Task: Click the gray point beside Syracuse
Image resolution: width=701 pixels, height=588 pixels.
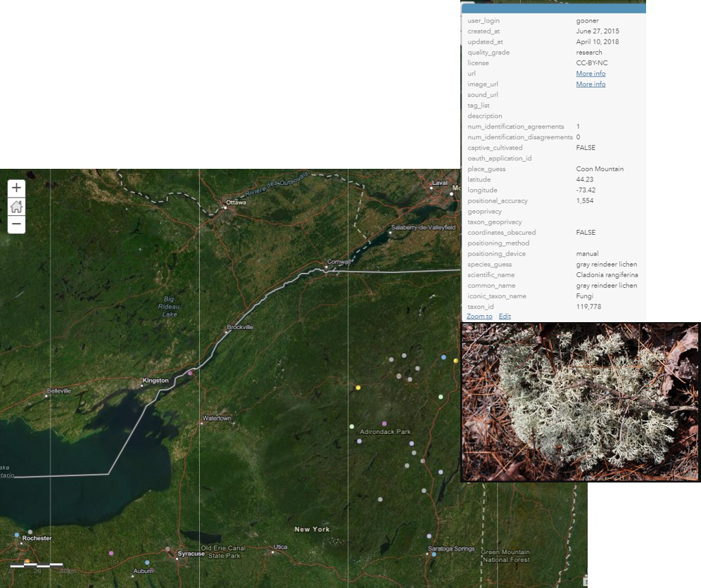Action: point(168,549)
